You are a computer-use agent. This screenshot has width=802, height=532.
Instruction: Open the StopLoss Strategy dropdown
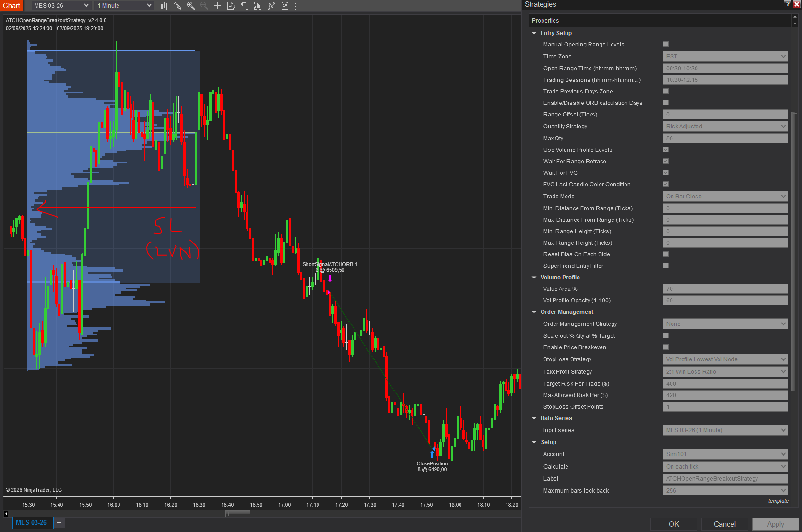725,359
